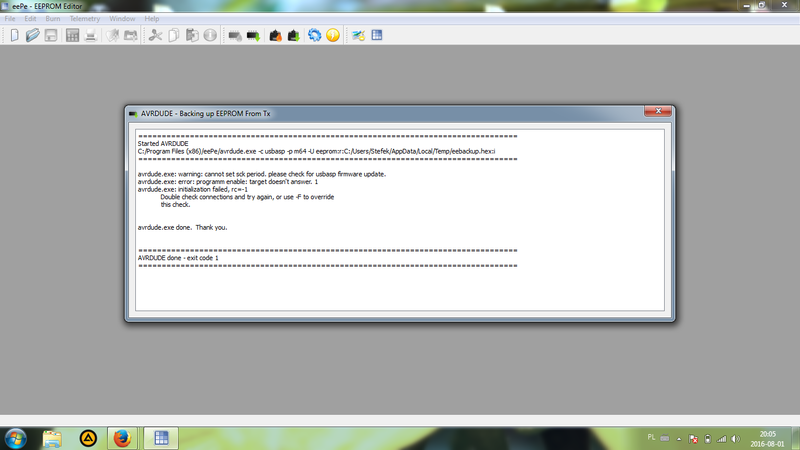Click the avrdude.exe command path line
800x450 pixels.
tap(316, 151)
